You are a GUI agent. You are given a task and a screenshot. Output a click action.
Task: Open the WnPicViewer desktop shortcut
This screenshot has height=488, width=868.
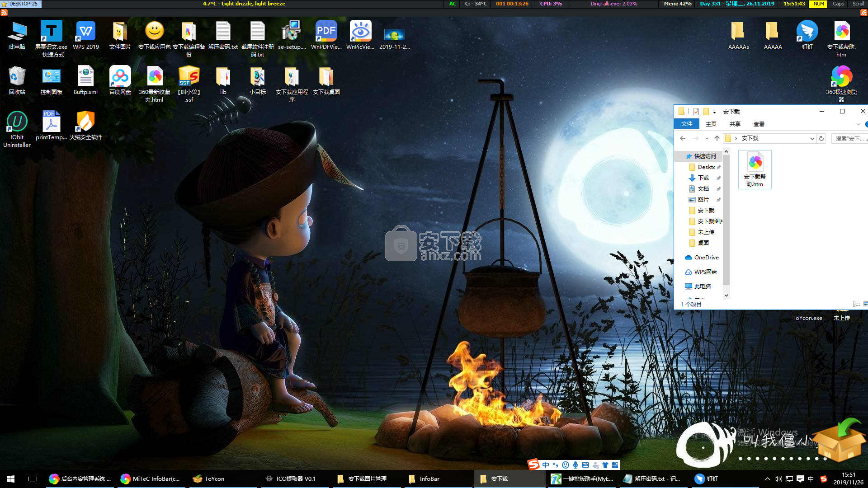click(x=360, y=36)
